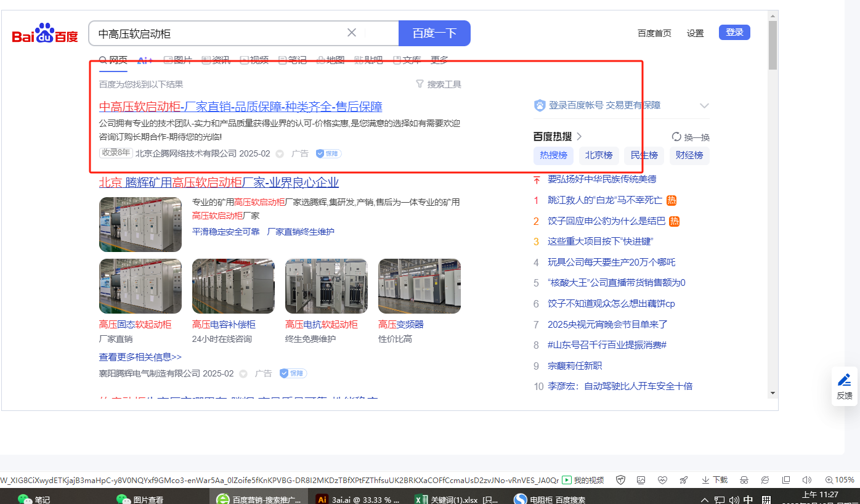
Task: Select the 热搜榜 hot list tab
Action: 553,155
